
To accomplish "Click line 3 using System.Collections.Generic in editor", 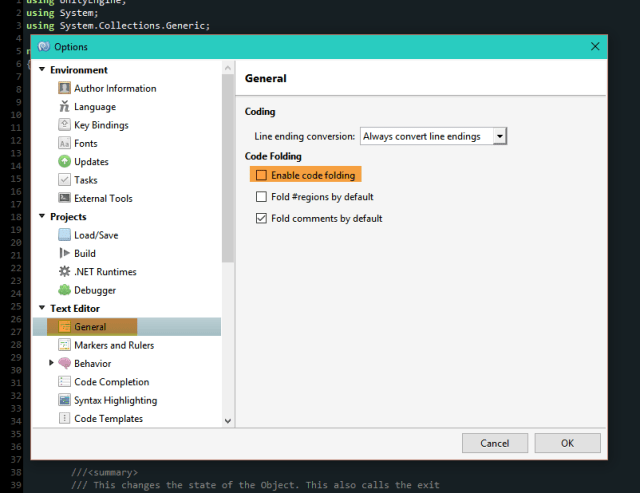I will [x=118, y=26].
